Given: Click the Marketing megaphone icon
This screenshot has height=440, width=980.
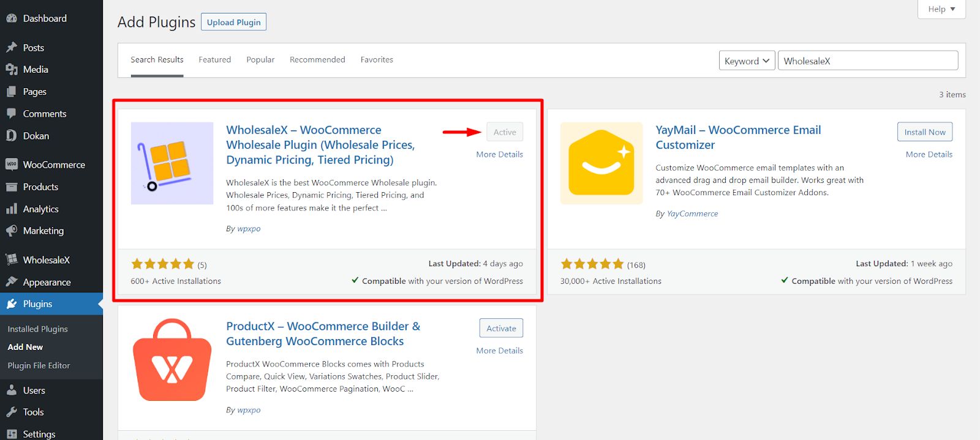Looking at the screenshot, I should point(12,231).
